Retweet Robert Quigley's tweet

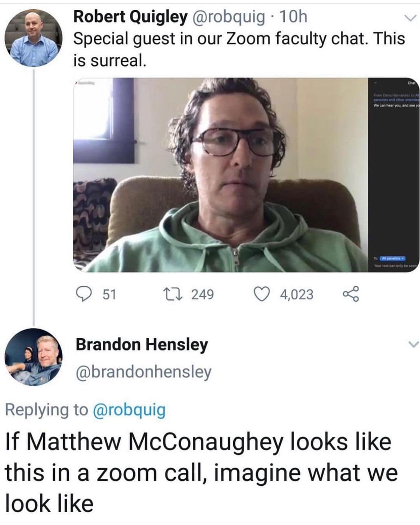coord(181,294)
